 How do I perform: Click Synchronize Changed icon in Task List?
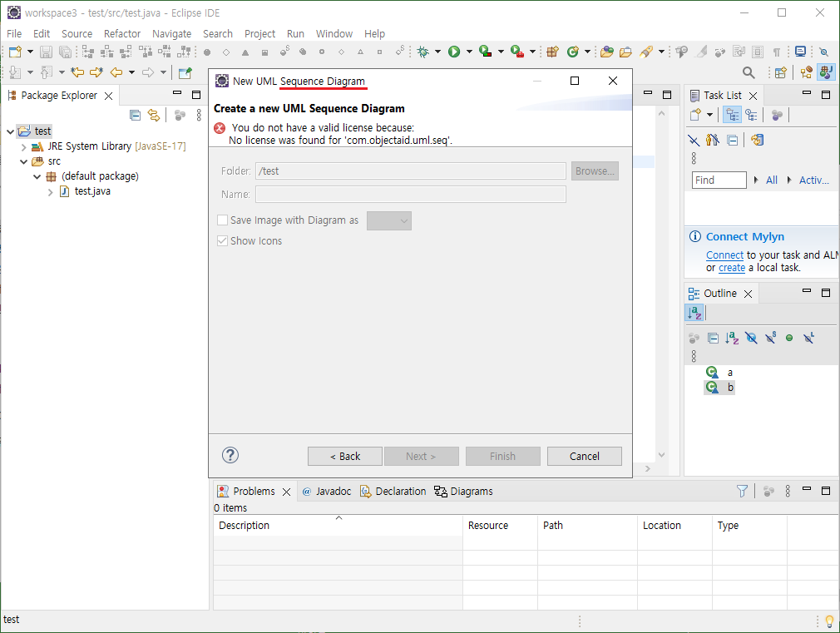(757, 141)
